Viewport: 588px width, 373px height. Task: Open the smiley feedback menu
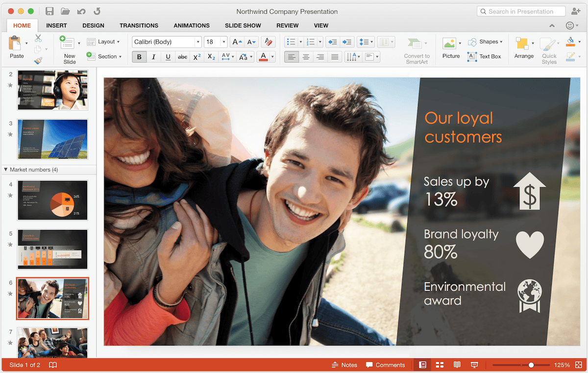click(x=572, y=25)
